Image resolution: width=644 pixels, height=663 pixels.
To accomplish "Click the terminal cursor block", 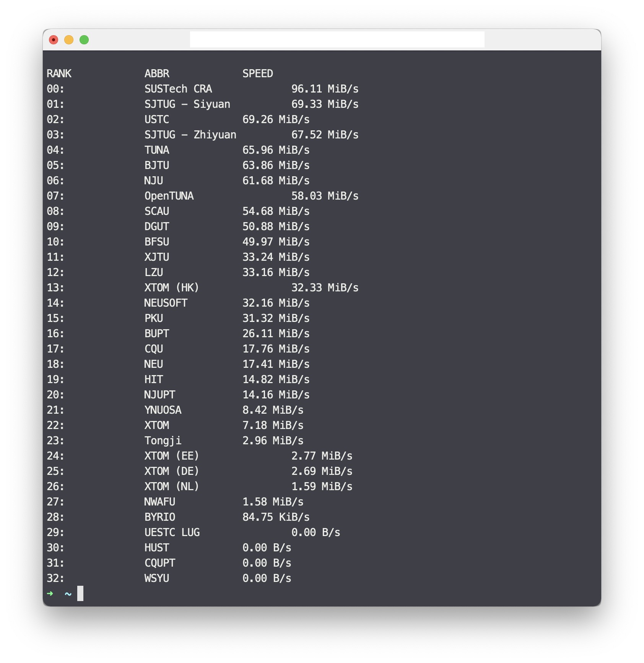I will (x=80, y=593).
